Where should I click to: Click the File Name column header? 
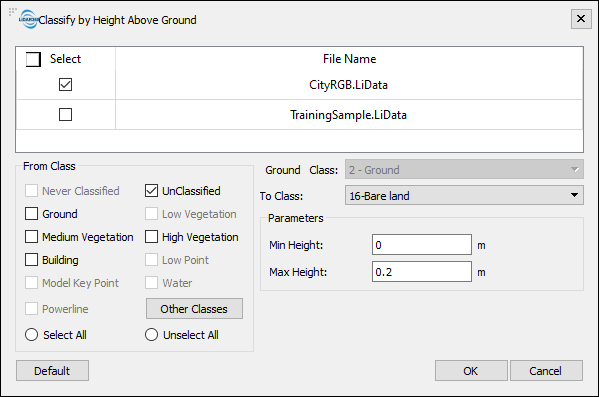click(349, 59)
